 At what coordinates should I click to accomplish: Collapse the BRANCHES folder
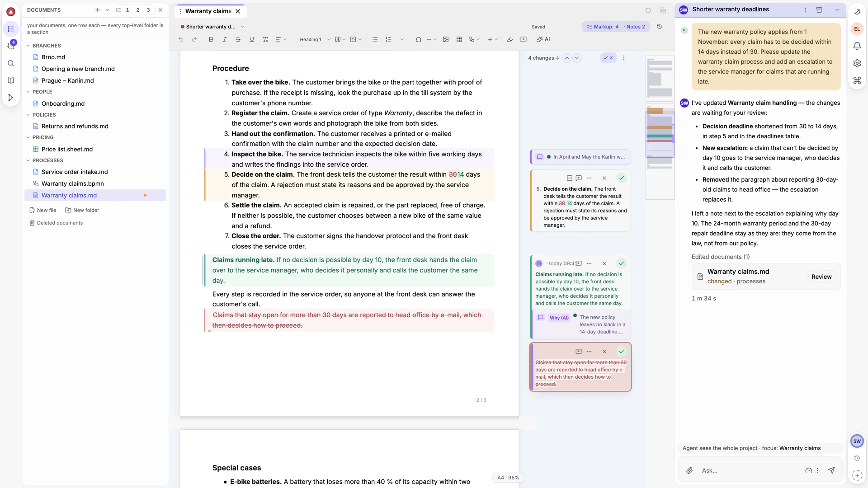[28, 46]
